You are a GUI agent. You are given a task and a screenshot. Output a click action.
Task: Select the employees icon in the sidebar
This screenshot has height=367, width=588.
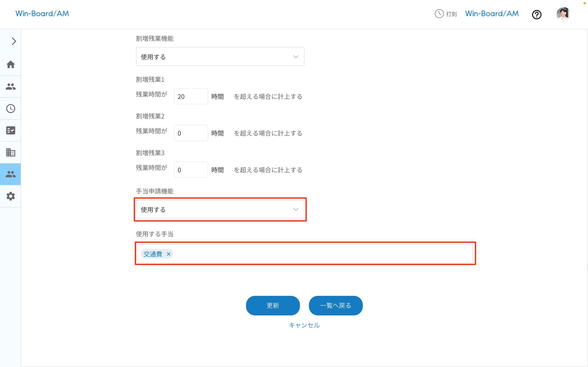tap(10, 87)
